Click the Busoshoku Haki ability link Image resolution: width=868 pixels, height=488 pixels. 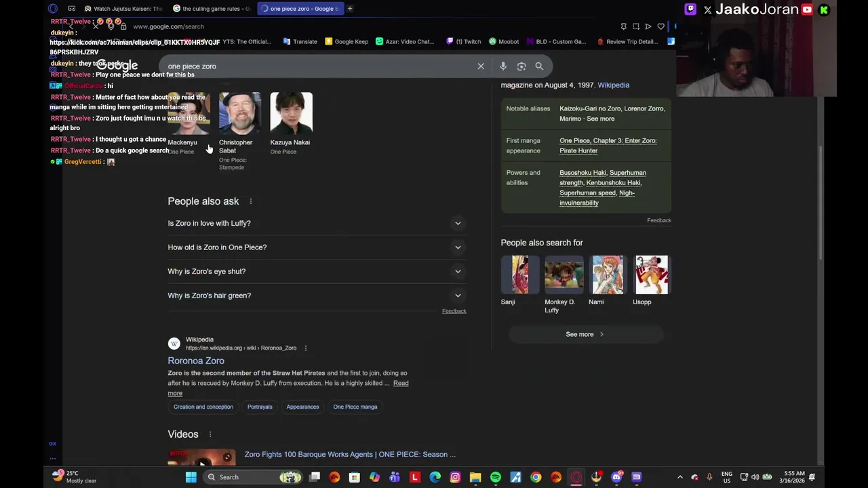click(x=583, y=173)
